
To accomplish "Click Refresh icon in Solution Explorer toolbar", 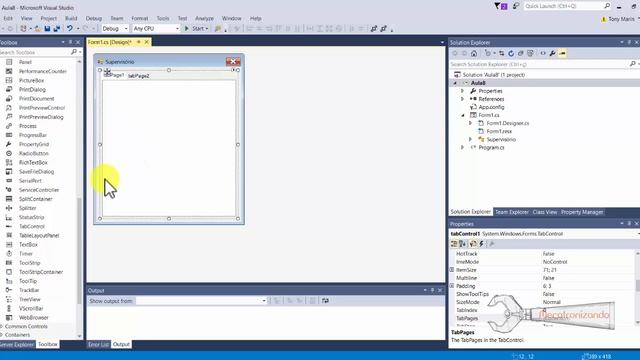I will coord(511,53).
